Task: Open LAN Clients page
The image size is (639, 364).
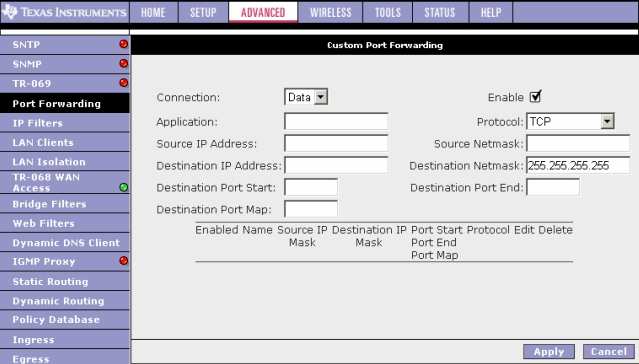Action: coord(64,142)
